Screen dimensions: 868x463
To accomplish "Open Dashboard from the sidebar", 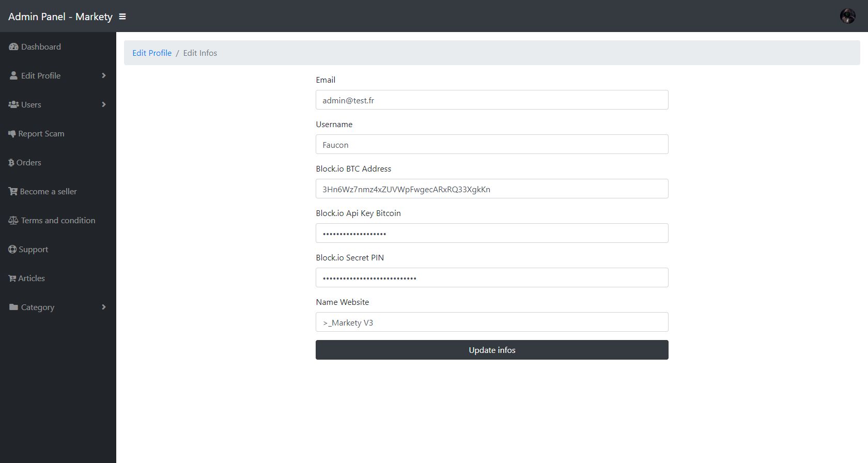I will pos(58,47).
